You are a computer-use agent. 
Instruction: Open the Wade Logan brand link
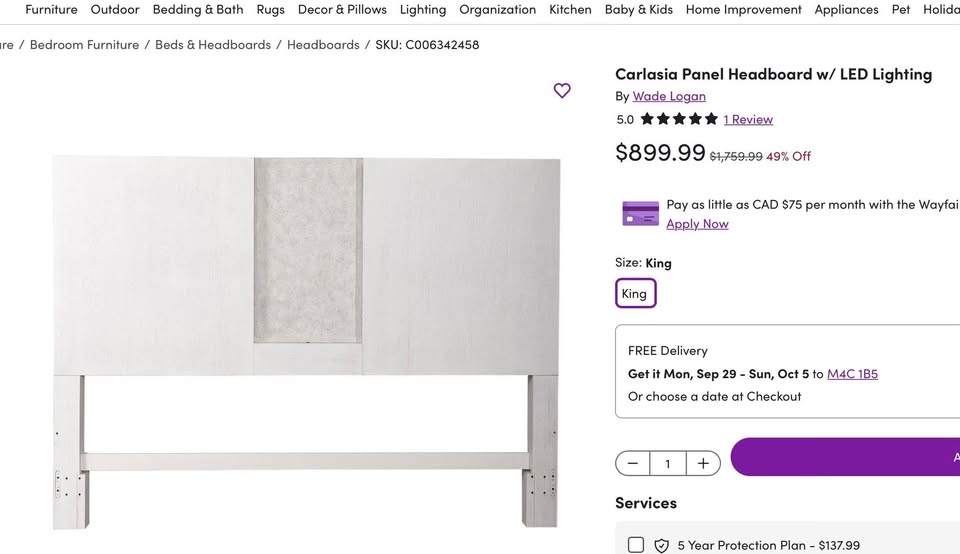(669, 96)
